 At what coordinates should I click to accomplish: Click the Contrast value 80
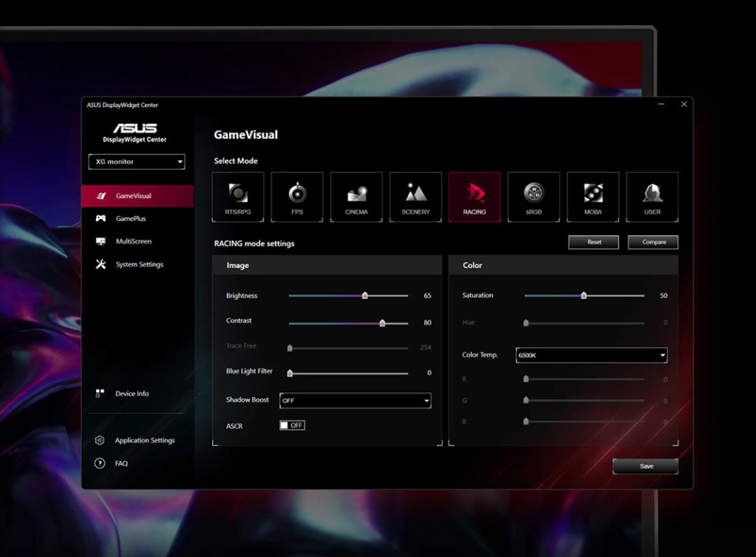[427, 323]
